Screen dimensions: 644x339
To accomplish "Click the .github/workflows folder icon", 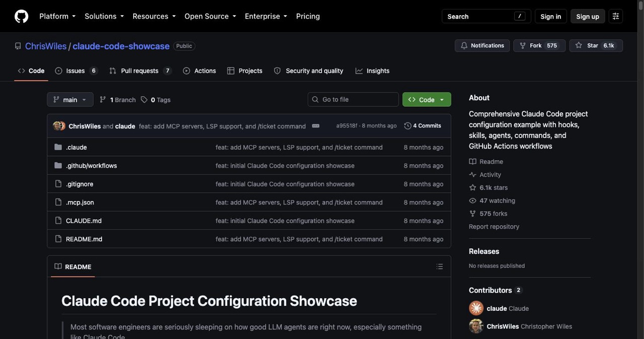I will coord(58,166).
